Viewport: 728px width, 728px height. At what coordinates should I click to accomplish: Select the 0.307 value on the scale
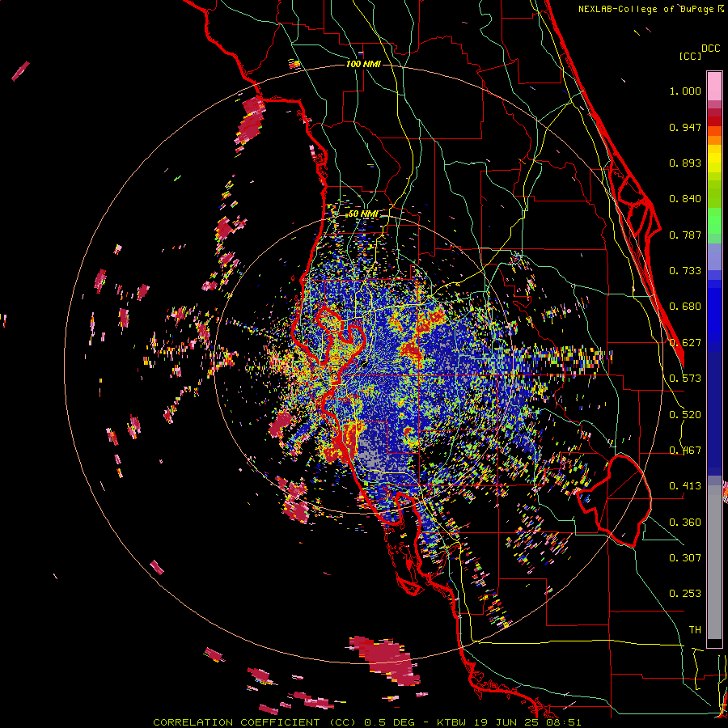(685, 558)
